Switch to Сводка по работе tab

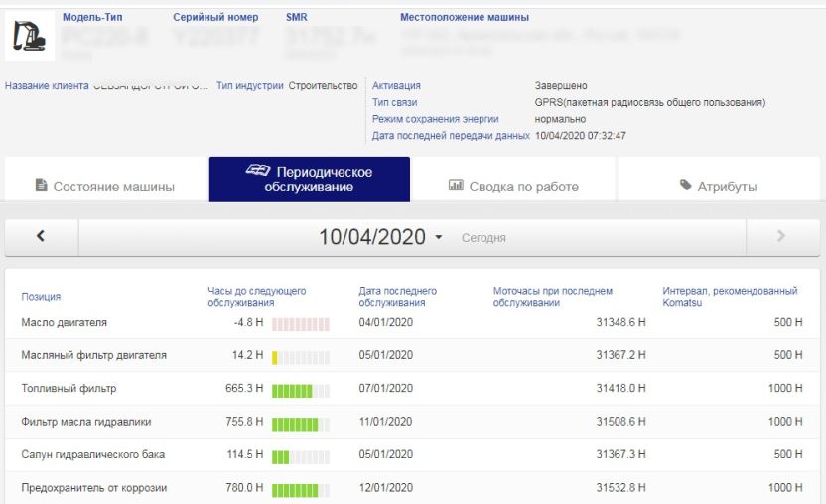click(x=513, y=180)
